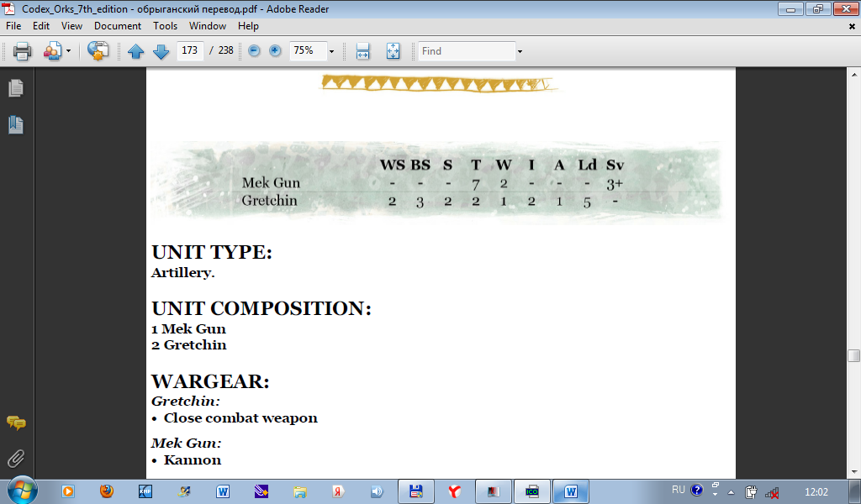Screen dimensions: 861x504
Task: Click the scrollbar down arrow
Action: pos(853,471)
